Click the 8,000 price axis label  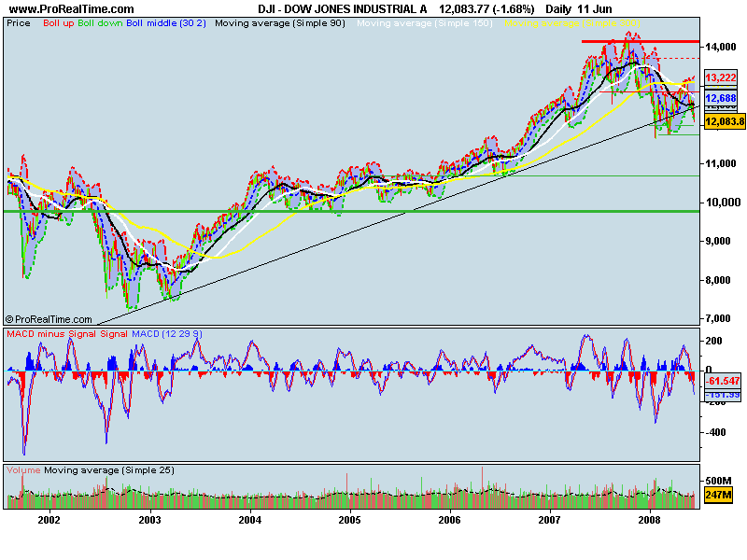717,281
